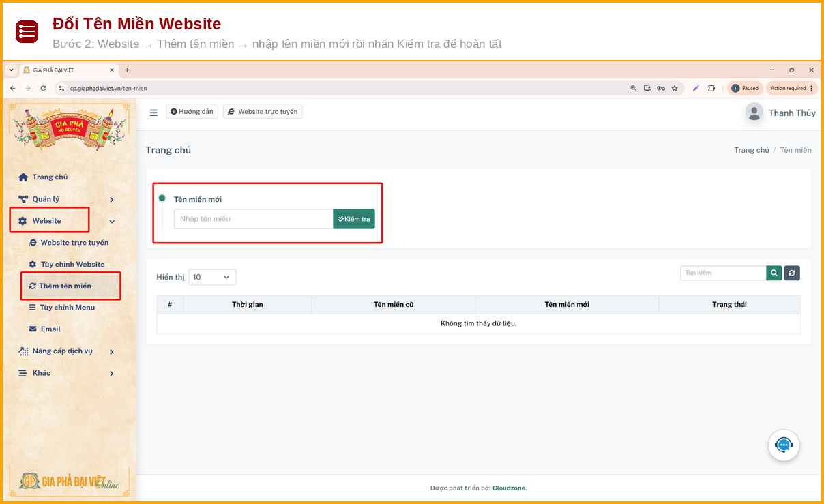Expand the Khác sidebar menu
This screenshot has width=824, height=504.
click(66, 373)
